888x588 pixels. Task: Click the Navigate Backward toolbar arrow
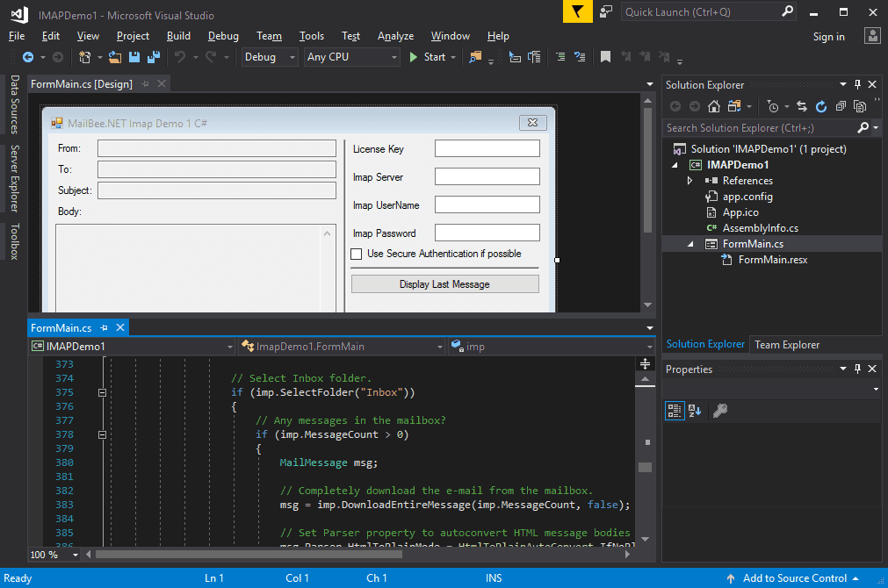pyautogui.click(x=28, y=57)
